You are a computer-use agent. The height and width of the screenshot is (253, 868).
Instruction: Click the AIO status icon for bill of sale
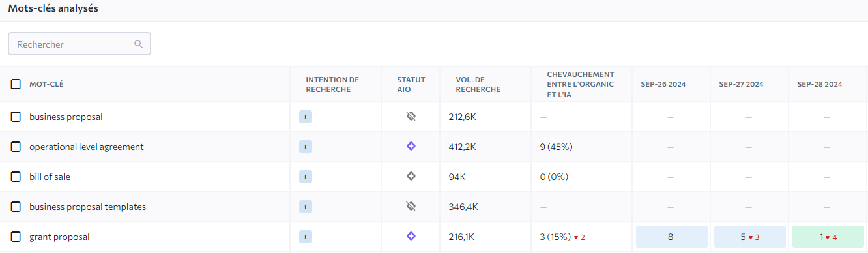(x=411, y=177)
